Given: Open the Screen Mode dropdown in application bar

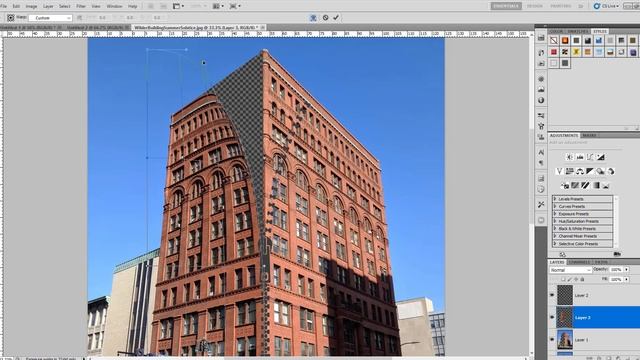Looking at the screenshot, I should (235, 6).
